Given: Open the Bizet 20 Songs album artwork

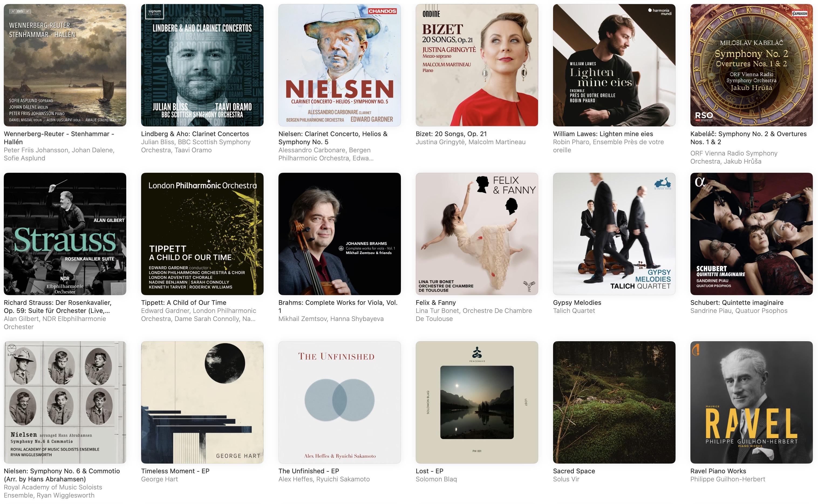Looking at the screenshot, I should (477, 65).
